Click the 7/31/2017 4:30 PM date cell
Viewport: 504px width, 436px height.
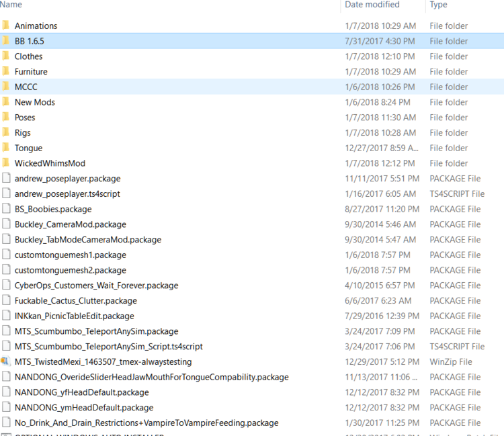pyautogui.click(x=380, y=41)
